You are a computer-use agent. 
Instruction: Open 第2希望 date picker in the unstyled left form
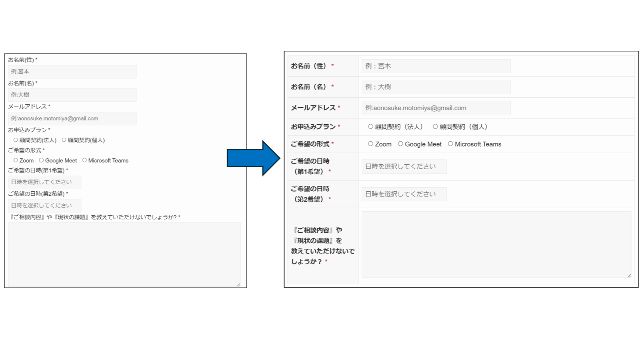(x=44, y=205)
